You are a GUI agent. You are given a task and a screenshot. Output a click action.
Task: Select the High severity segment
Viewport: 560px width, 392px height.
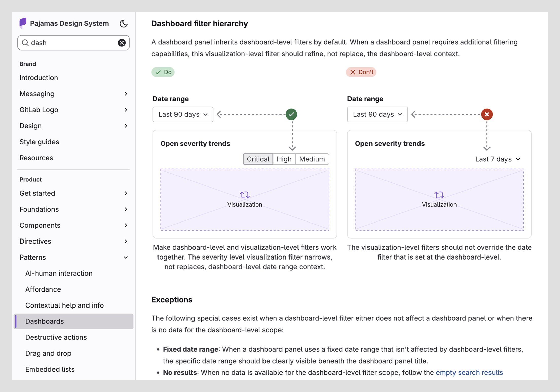[284, 159]
